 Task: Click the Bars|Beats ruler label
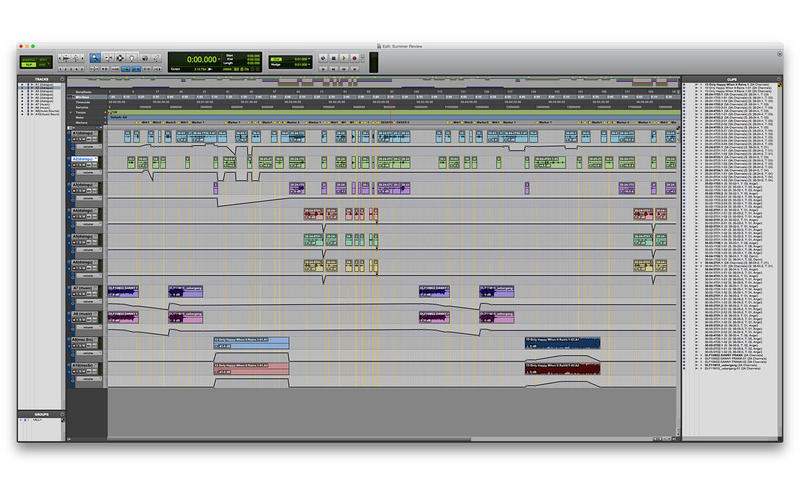[x=83, y=92]
